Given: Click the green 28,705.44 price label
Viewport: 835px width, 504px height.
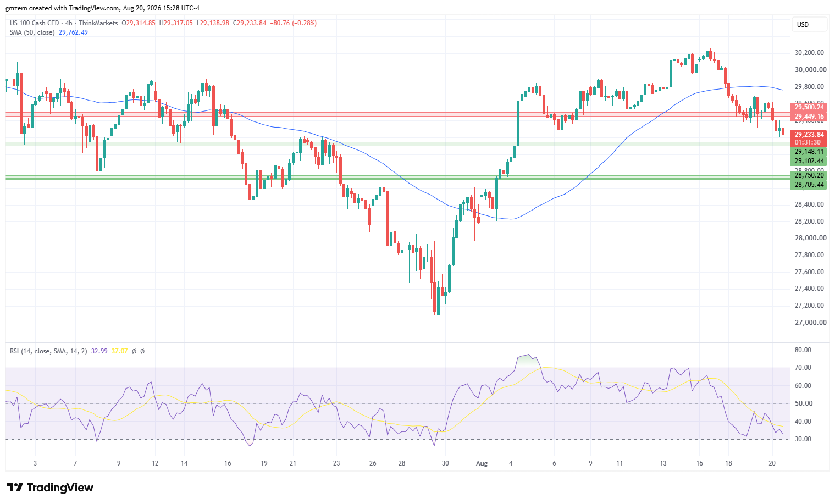Looking at the screenshot, I should click(x=809, y=185).
